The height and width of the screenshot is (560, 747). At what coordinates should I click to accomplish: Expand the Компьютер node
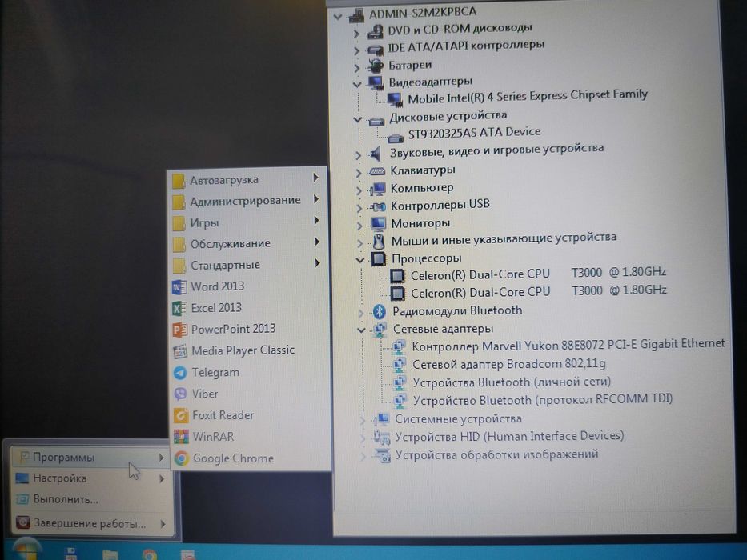(x=359, y=190)
